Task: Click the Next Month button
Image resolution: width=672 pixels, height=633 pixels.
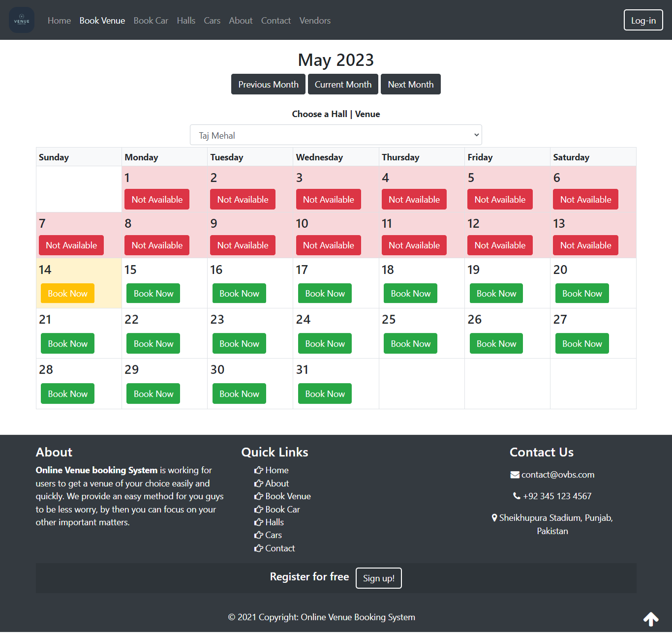Action: 410,84
